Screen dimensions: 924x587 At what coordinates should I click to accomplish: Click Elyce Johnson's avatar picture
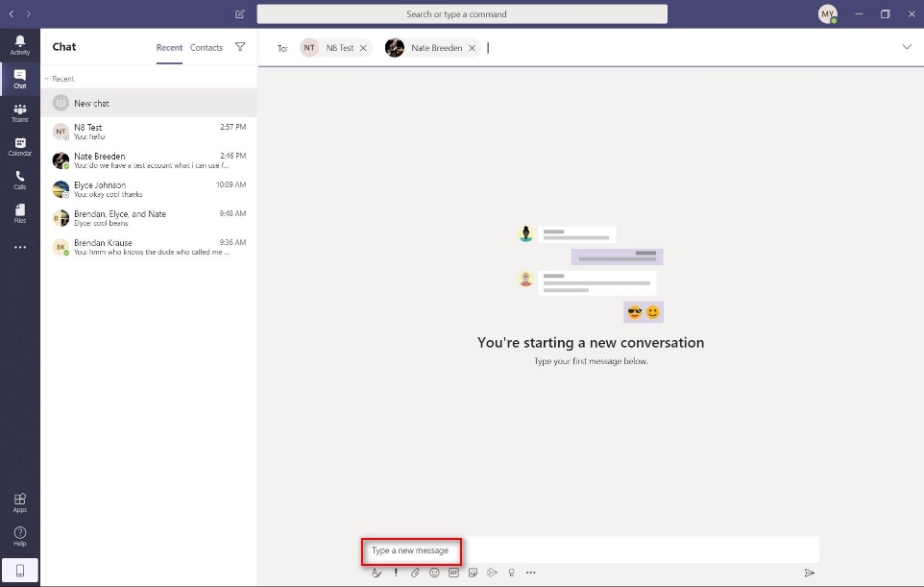tap(61, 189)
